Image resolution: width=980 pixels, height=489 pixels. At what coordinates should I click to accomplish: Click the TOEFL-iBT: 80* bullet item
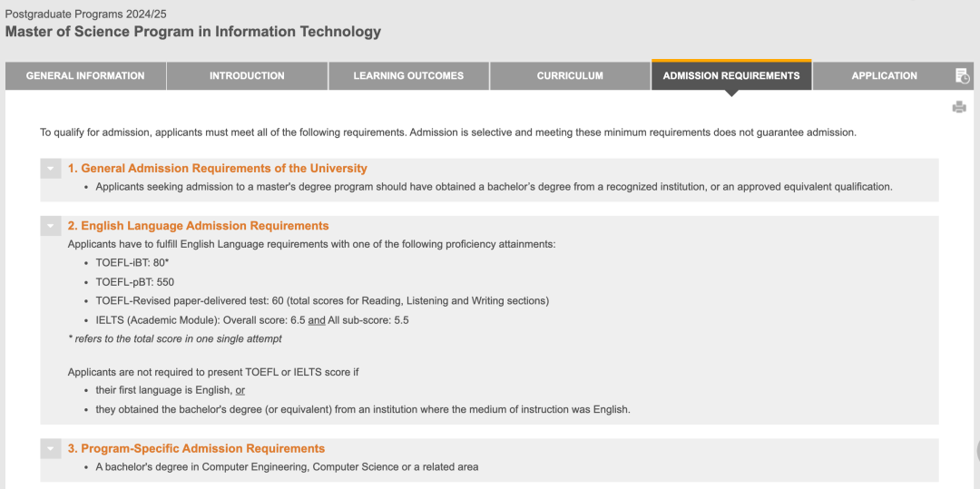point(132,263)
